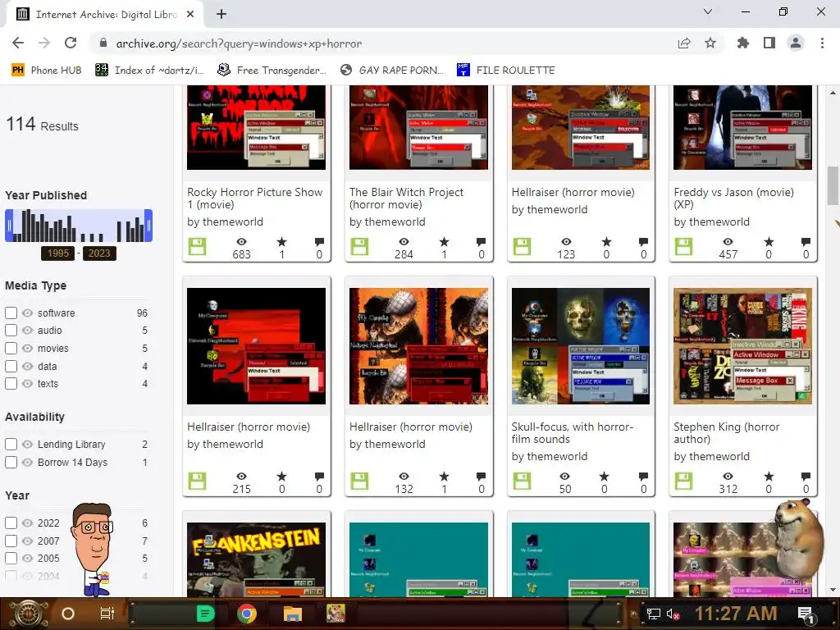The width and height of the screenshot is (840, 630).
Task: Click the scroll down arrow of page scrollbar
Action: pos(833,590)
